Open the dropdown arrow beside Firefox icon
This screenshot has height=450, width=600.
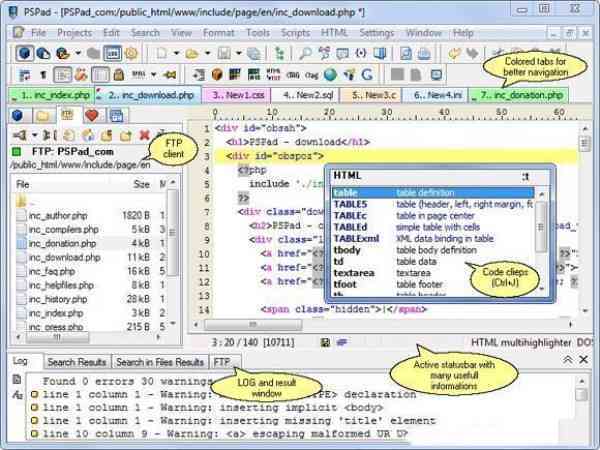click(78, 53)
